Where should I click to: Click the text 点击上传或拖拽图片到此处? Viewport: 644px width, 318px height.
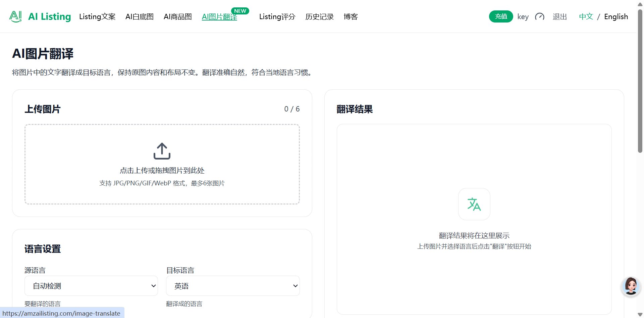(162, 171)
